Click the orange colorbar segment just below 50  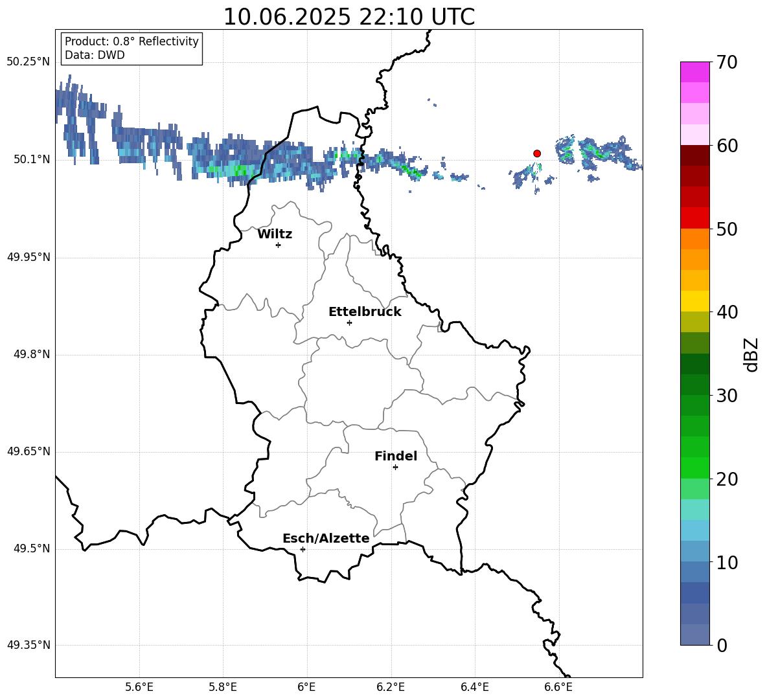click(694, 239)
